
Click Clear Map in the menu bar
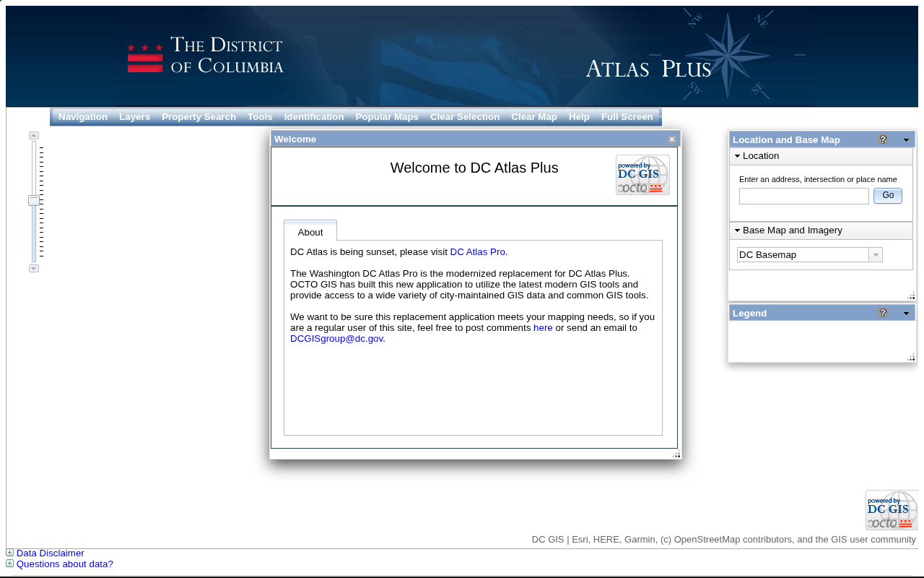(x=534, y=117)
